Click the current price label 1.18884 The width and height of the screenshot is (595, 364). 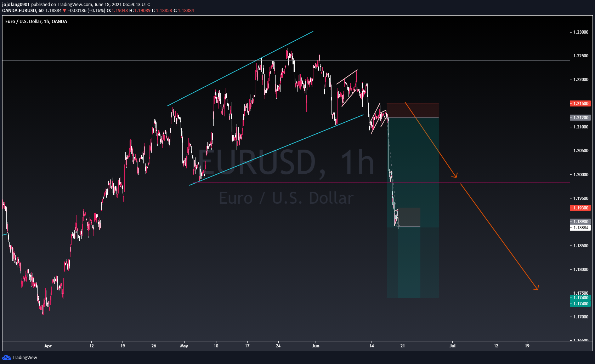click(580, 228)
